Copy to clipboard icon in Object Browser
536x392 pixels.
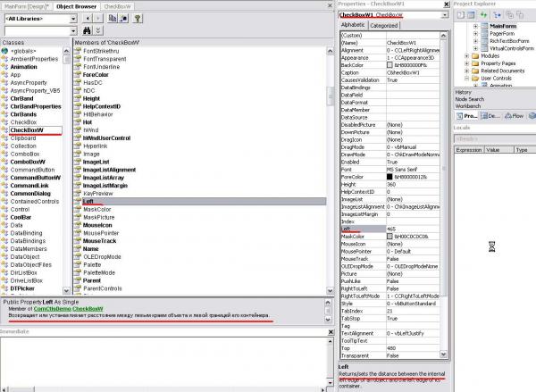point(113,19)
